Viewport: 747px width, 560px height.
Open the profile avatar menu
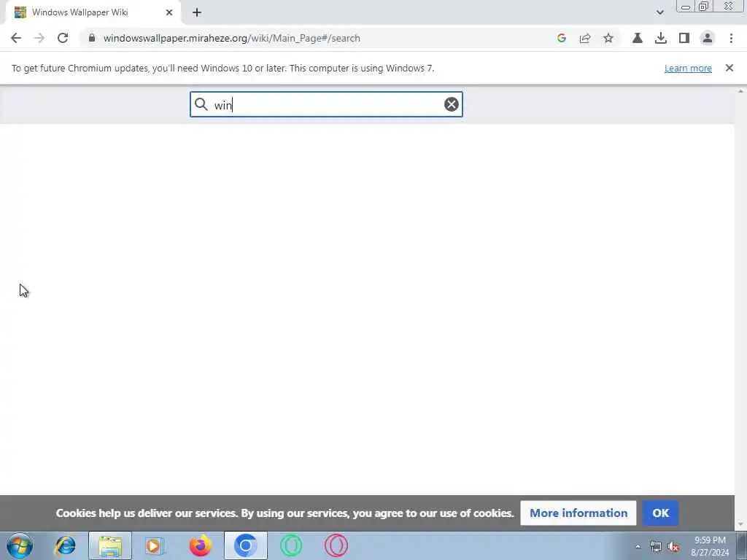click(708, 38)
